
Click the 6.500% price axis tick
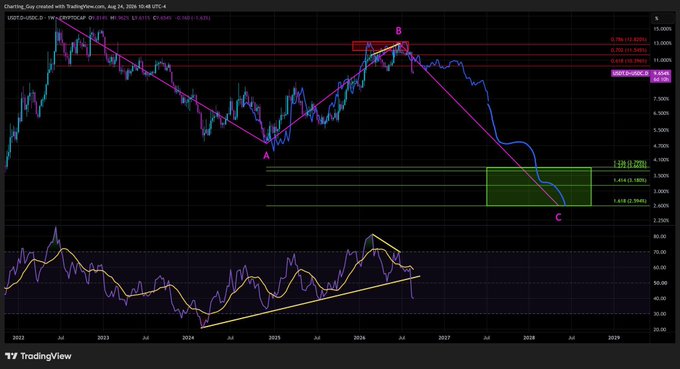click(x=662, y=113)
